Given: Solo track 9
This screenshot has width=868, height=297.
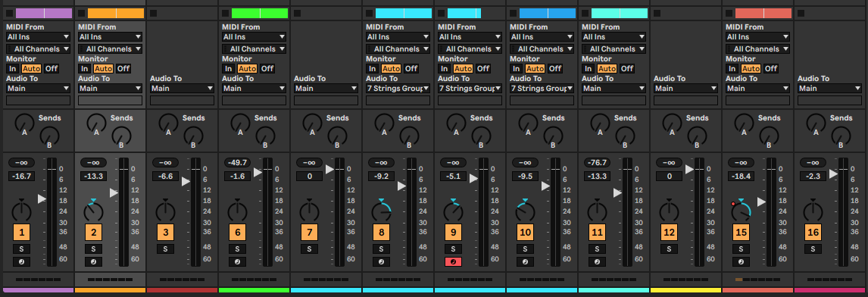Looking at the screenshot, I should pyautogui.click(x=453, y=249).
